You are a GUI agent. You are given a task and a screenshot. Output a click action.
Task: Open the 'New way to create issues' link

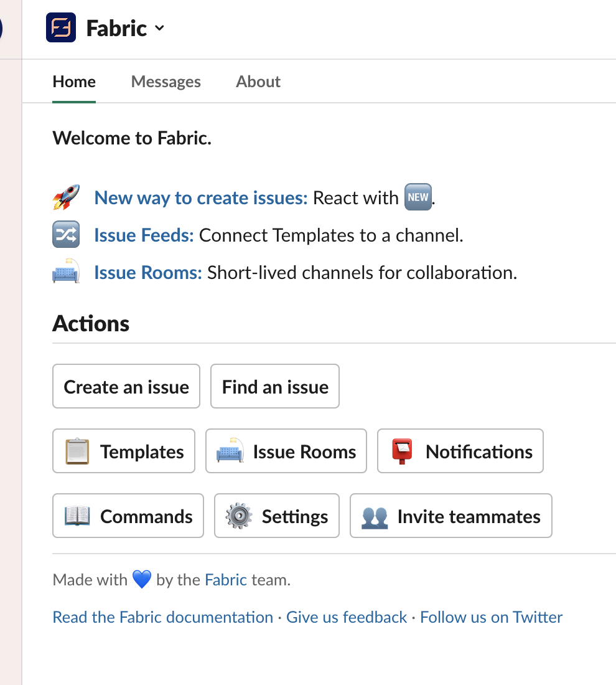(201, 198)
